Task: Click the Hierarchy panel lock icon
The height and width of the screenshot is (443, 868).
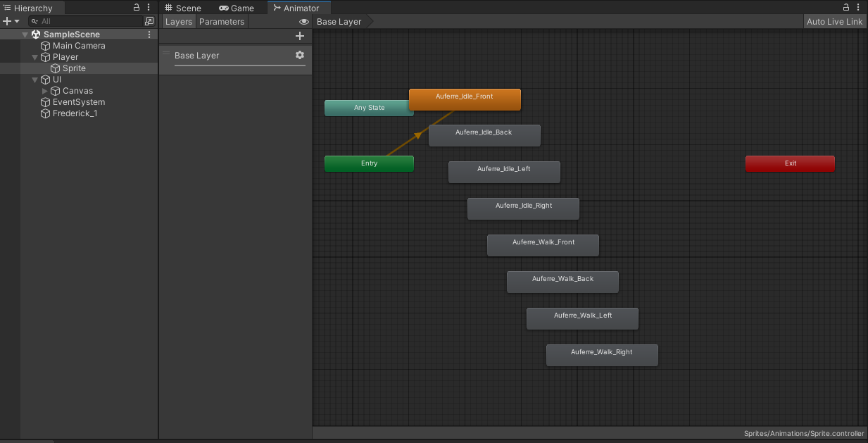Action: [x=137, y=8]
